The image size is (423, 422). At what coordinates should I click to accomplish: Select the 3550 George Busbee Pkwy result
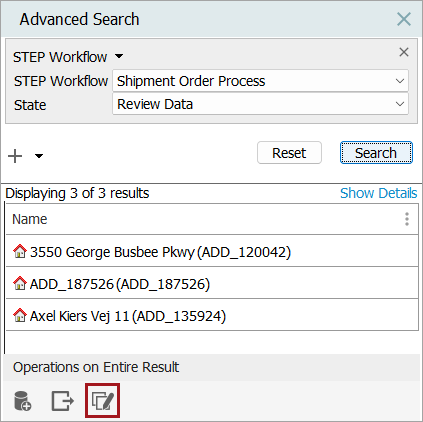click(x=212, y=251)
